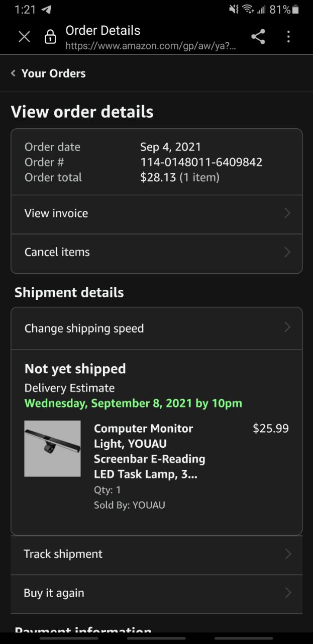Tap the share icon in header
313x644 pixels.
258,37
